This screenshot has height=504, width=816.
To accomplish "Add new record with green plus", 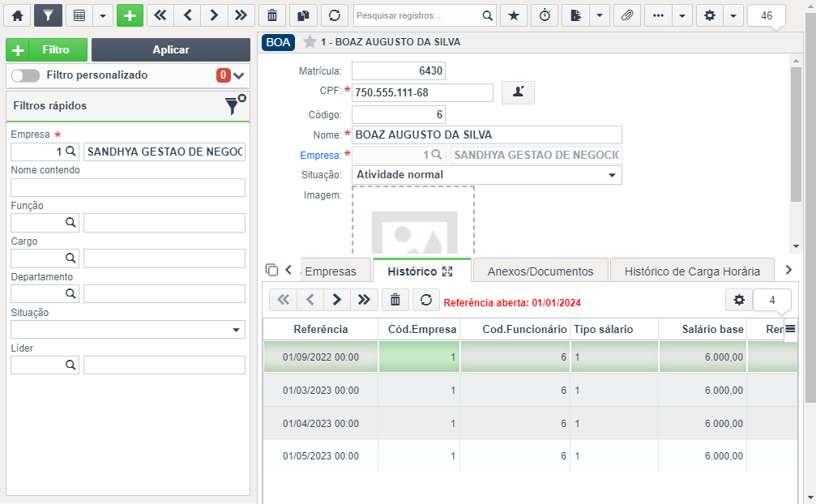I will coord(130,15).
